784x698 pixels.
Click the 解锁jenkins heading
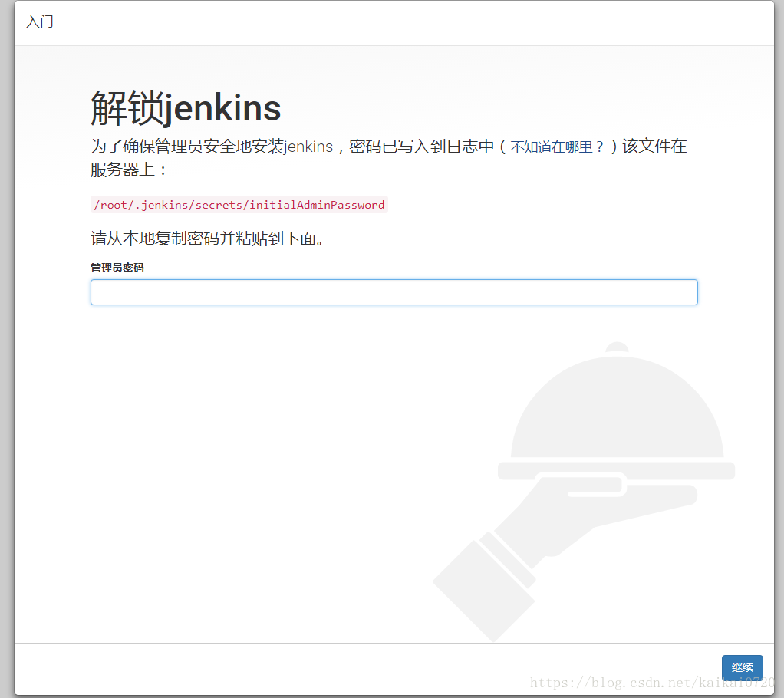click(186, 108)
